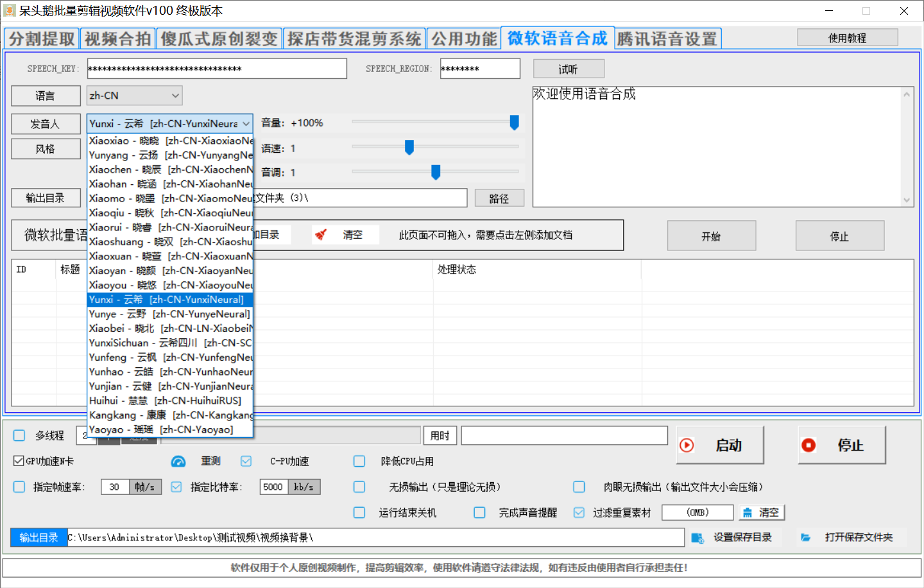Open the 探店带货混剪系统 tab
Image resolution: width=924 pixels, height=588 pixels.
point(354,39)
